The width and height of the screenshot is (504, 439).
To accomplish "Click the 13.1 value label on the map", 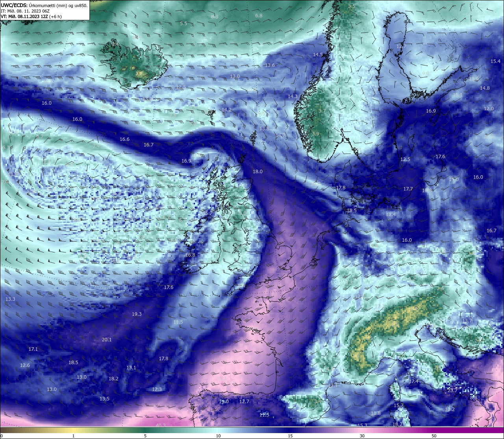I will [131, 368].
